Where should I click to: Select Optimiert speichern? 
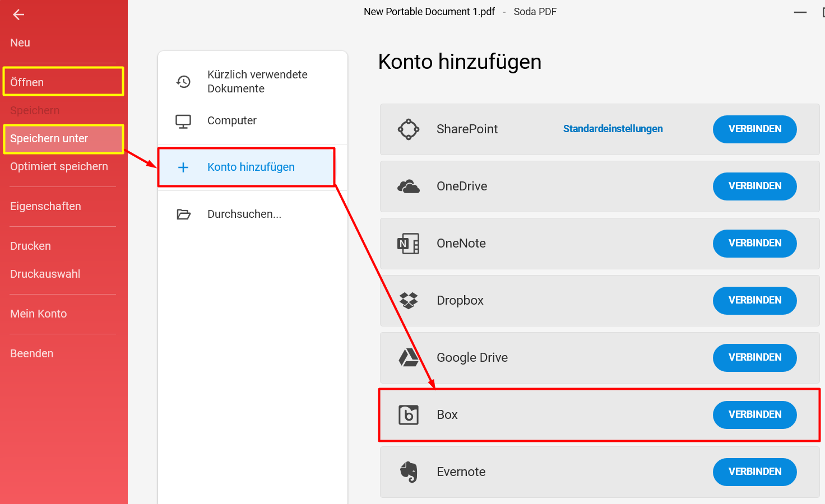[x=59, y=166]
